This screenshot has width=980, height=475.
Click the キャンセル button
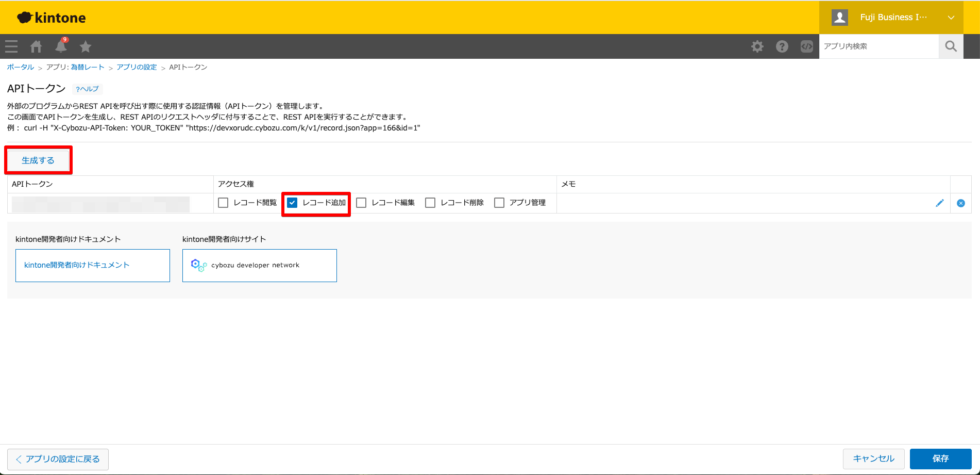pos(874,458)
